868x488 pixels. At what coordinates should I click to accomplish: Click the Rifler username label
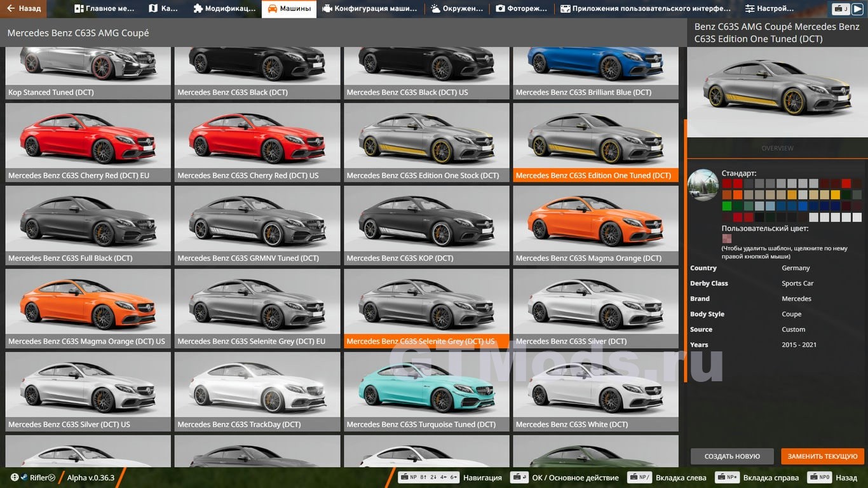(43, 478)
